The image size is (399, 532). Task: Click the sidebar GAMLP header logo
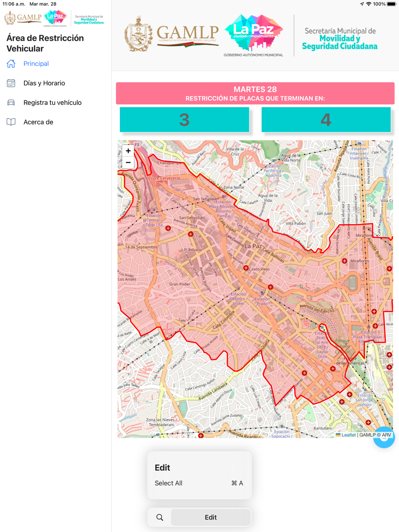coord(23,18)
